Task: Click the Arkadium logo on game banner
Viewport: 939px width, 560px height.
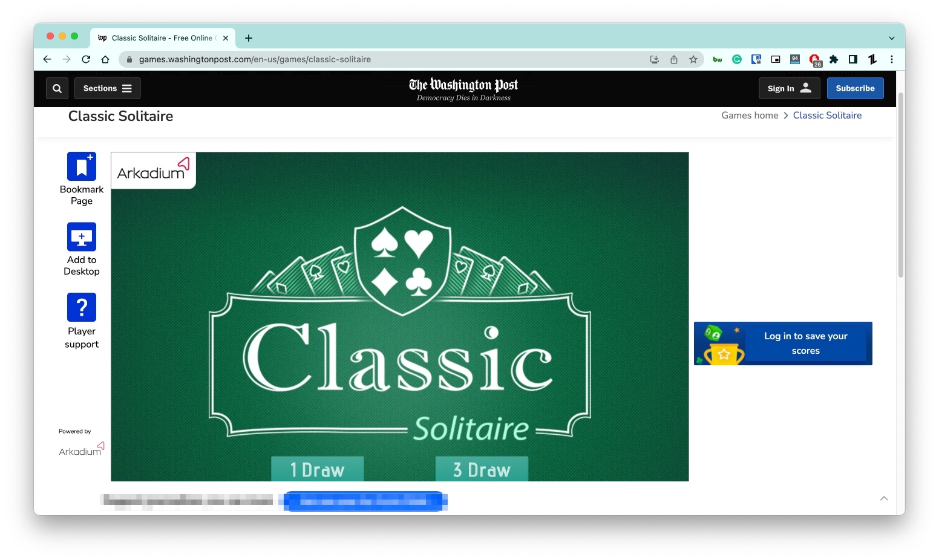Action: point(153,171)
